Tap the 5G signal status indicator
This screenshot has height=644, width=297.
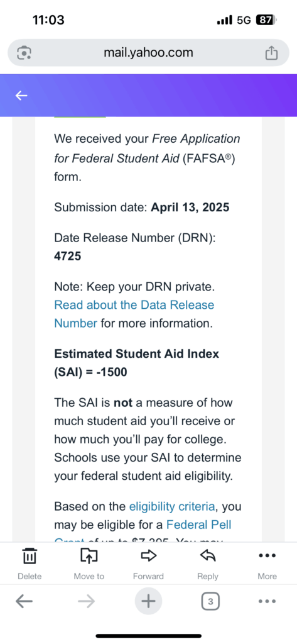point(244,19)
